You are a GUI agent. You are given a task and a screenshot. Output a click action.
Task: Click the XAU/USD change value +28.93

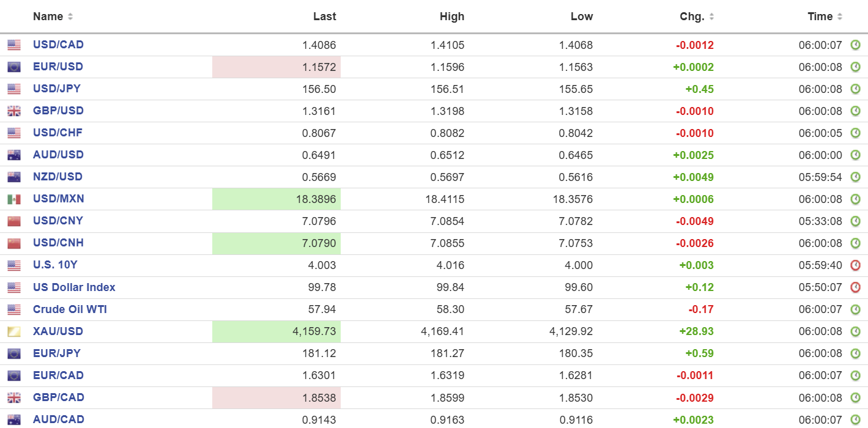tap(696, 331)
